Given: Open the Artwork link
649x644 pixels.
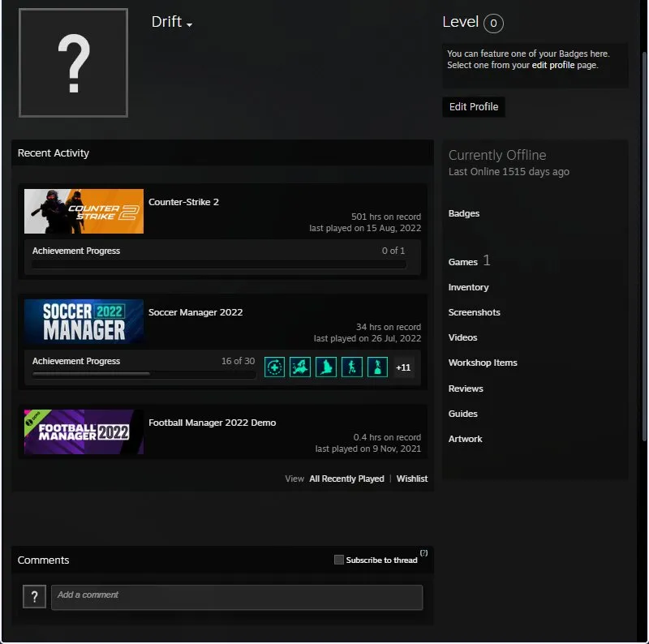Looking at the screenshot, I should 465,439.
